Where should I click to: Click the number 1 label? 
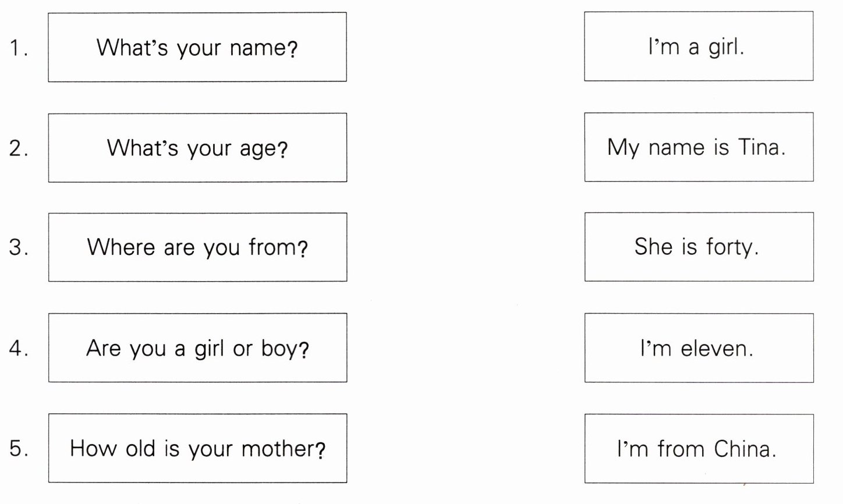17,48
